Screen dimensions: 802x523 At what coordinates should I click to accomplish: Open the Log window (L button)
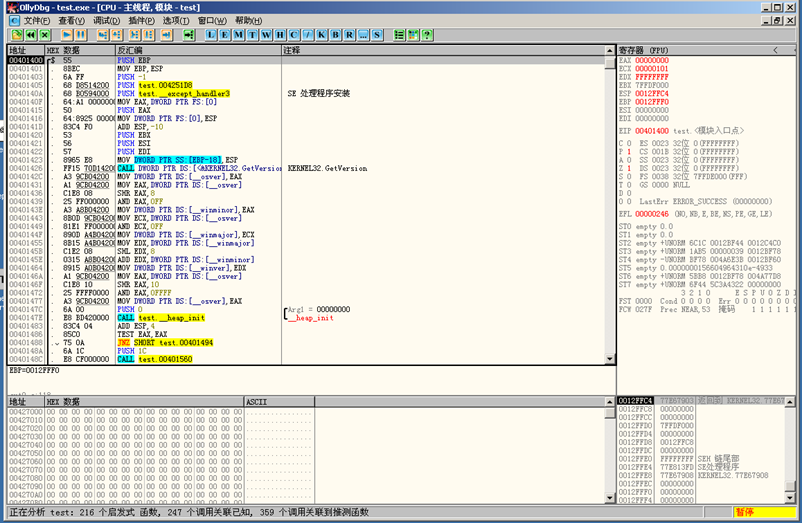(211, 35)
